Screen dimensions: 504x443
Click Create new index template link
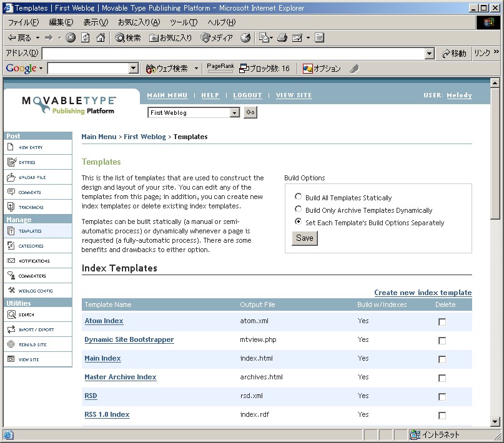coord(423,293)
